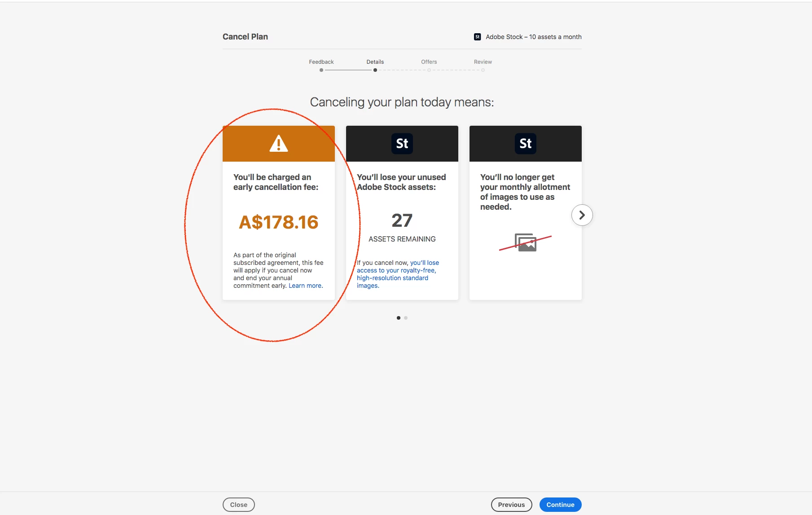Click the Canceling your plan today means heading
This screenshot has height=515, width=812.
[402, 102]
